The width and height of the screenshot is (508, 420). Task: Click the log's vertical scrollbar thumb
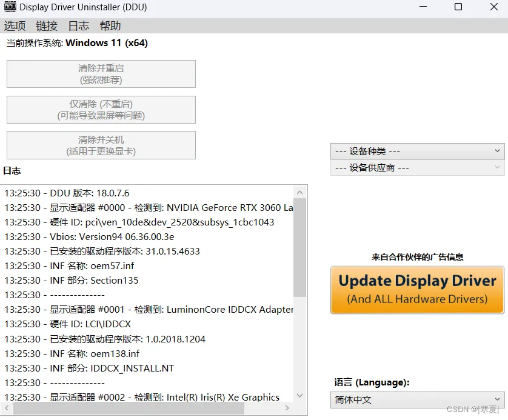click(x=299, y=248)
